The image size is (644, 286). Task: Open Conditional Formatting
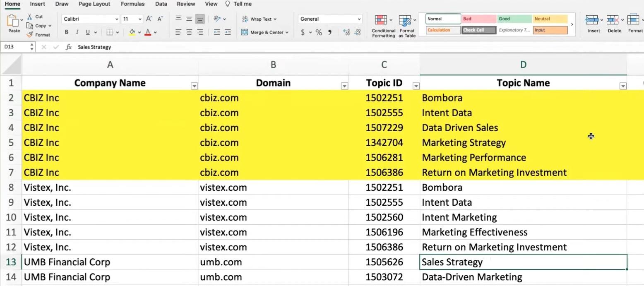point(383,26)
